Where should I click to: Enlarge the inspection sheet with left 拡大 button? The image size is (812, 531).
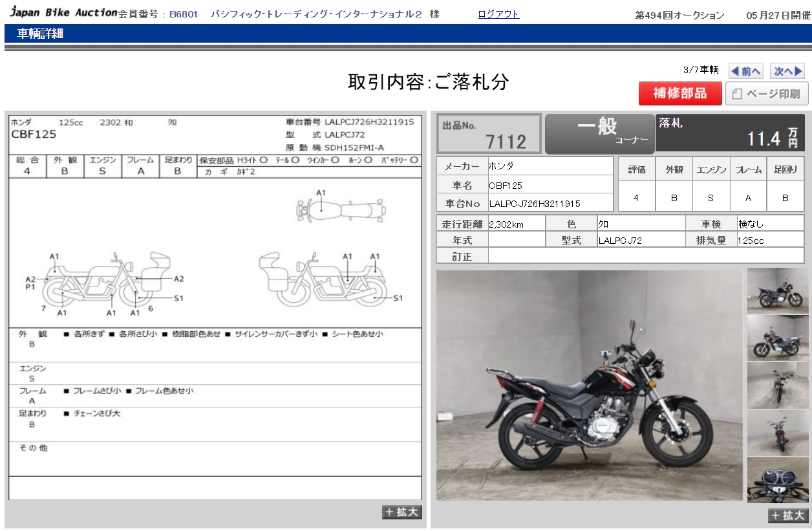pyautogui.click(x=402, y=512)
